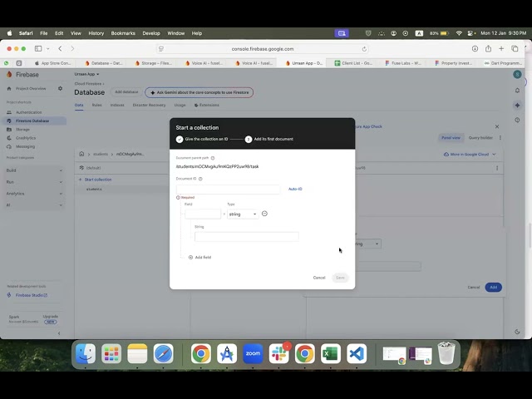
Task: Open a new Safari tab
Action: point(501,49)
